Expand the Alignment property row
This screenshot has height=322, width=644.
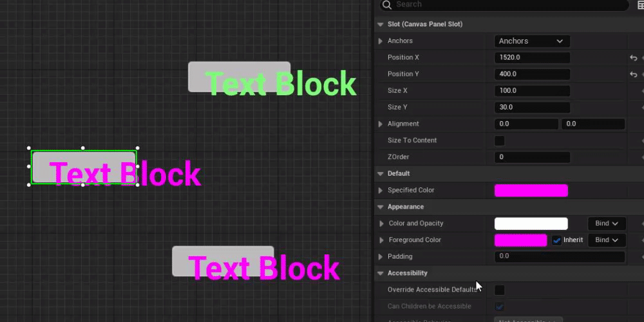[x=381, y=124]
